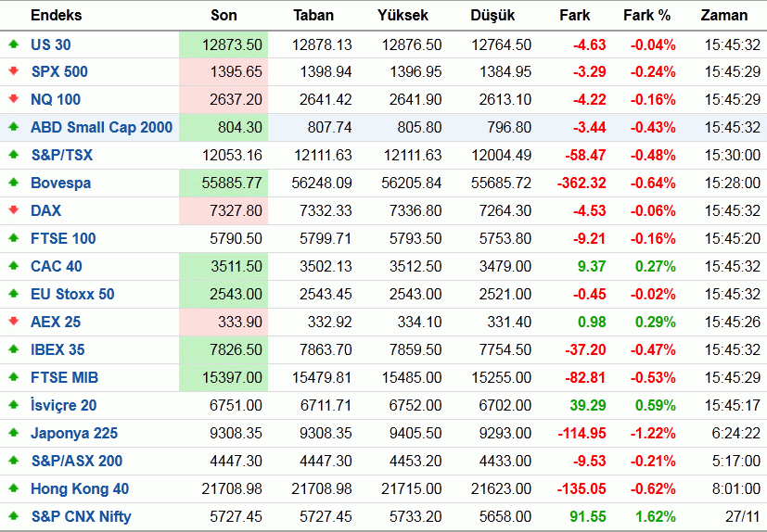Open the EU Stoxx 50 link
Image resolution: width=767 pixels, height=532 pixels.
tap(72, 295)
